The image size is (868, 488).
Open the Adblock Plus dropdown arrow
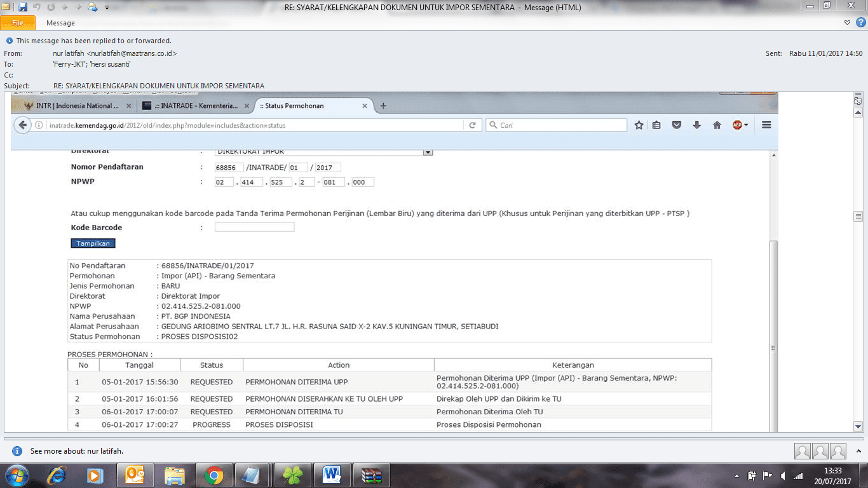point(746,125)
